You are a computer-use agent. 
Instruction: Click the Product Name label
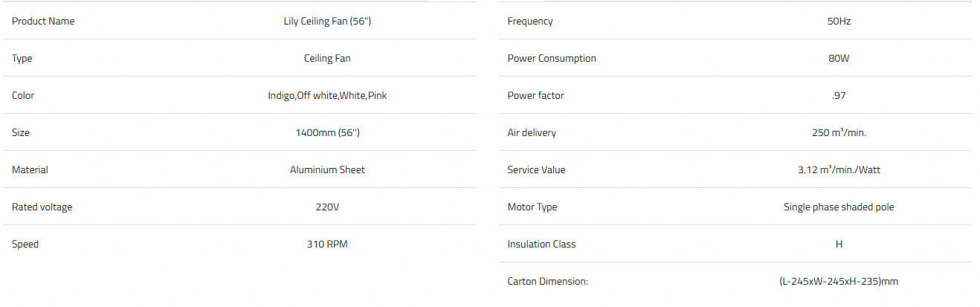[x=43, y=22]
